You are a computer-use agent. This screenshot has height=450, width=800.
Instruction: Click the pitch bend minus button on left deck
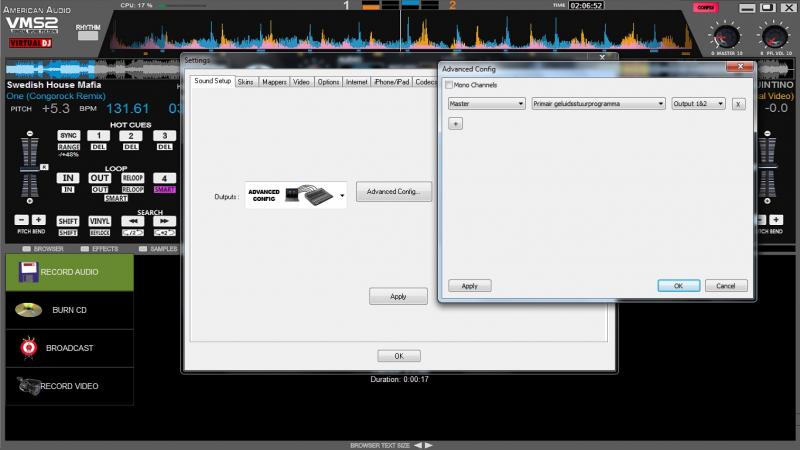tap(21, 220)
